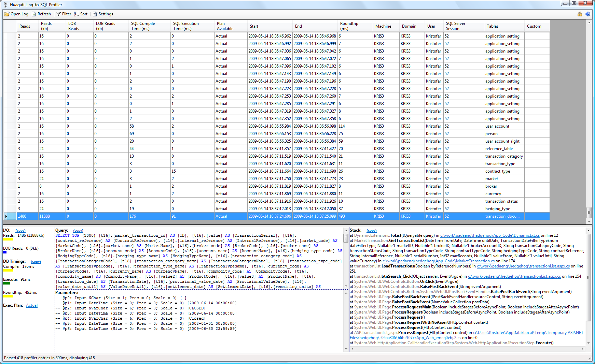
Task: Copy the stack trace using its copy link
Action: 371,231
